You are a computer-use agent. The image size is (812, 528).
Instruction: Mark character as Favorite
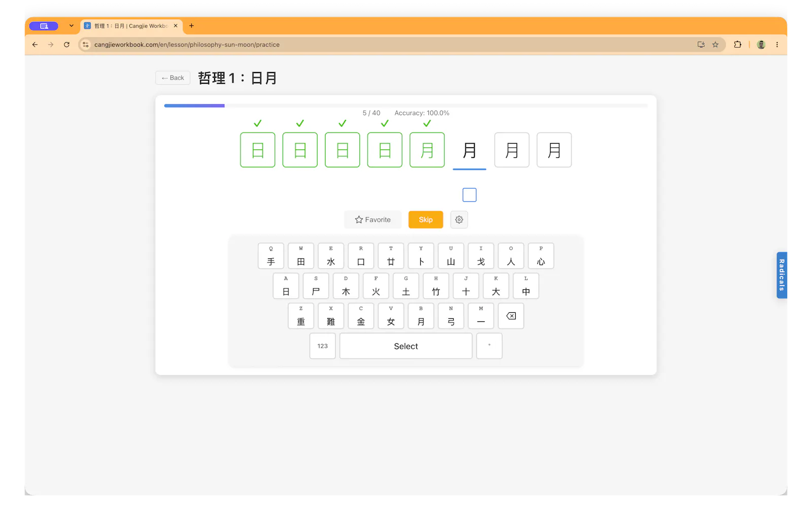pos(373,220)
